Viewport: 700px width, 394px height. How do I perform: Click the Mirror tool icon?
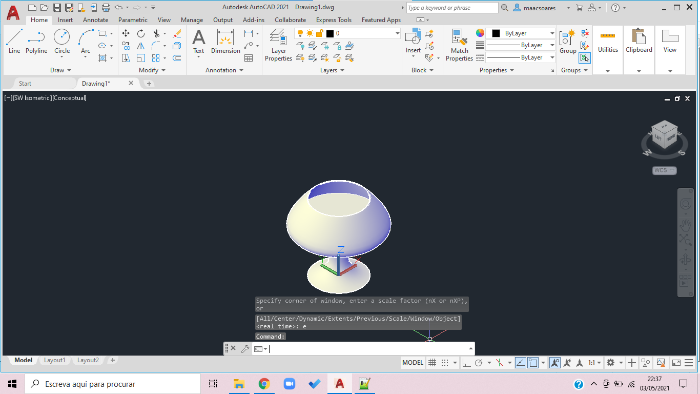point(141,46)
